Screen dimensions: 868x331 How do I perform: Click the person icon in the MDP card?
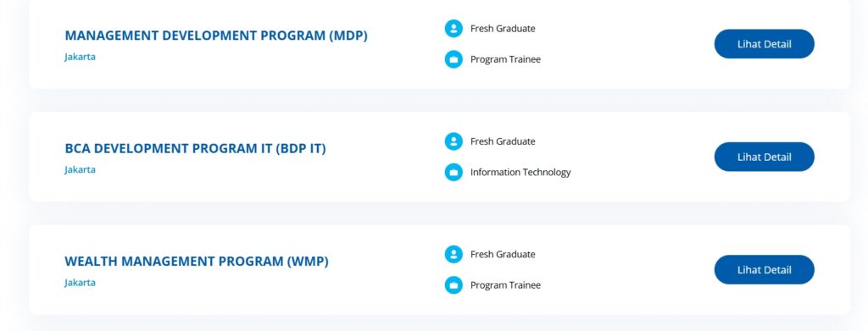453,29
